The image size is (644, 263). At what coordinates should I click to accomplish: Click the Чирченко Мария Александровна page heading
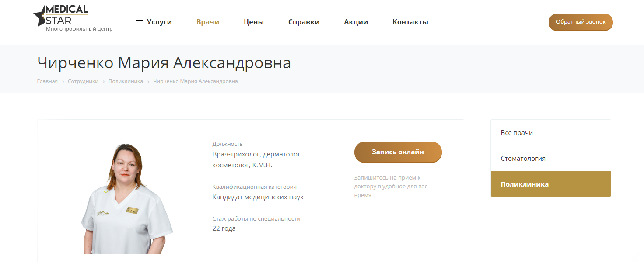164,63
